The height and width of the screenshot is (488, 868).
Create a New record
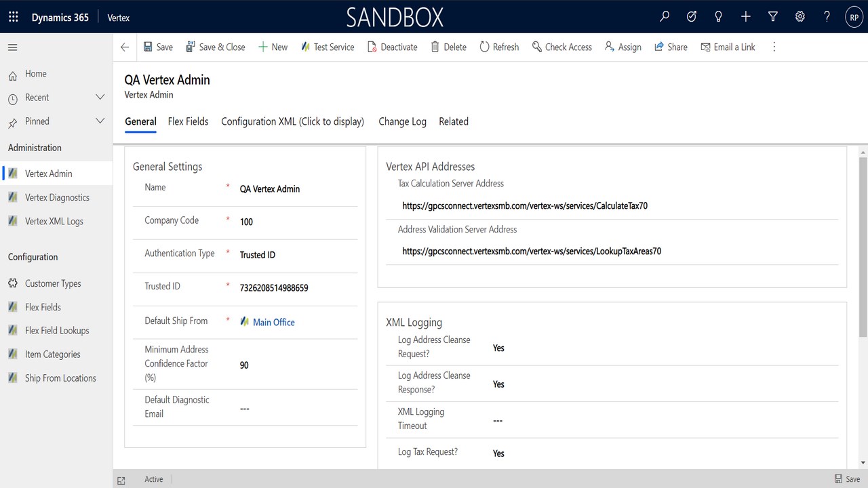point(273,47)
